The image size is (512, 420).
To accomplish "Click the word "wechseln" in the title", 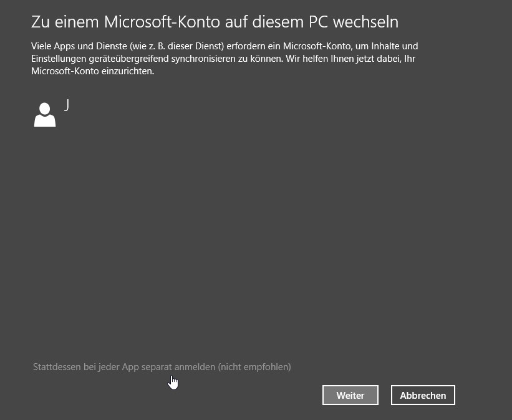I will tap(365, 22).
